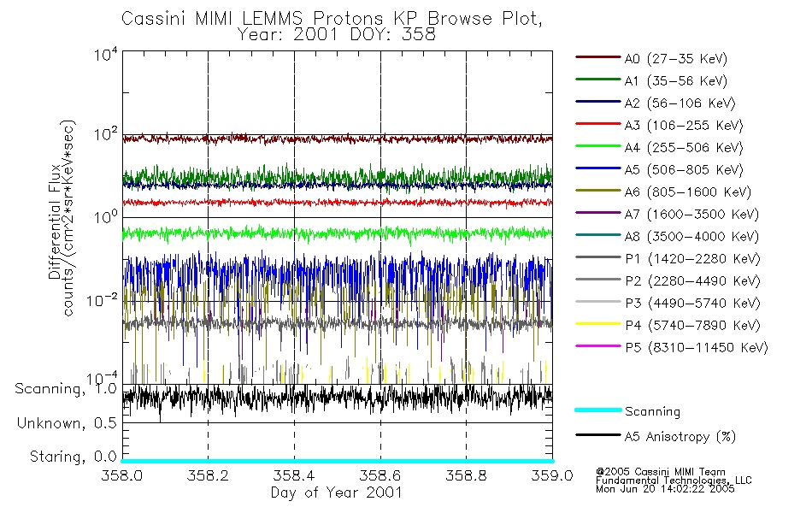Viewport: 812px width, 513px height.
Task: Click the yellow P4 legend line swatch
Action: coord(598,324)
